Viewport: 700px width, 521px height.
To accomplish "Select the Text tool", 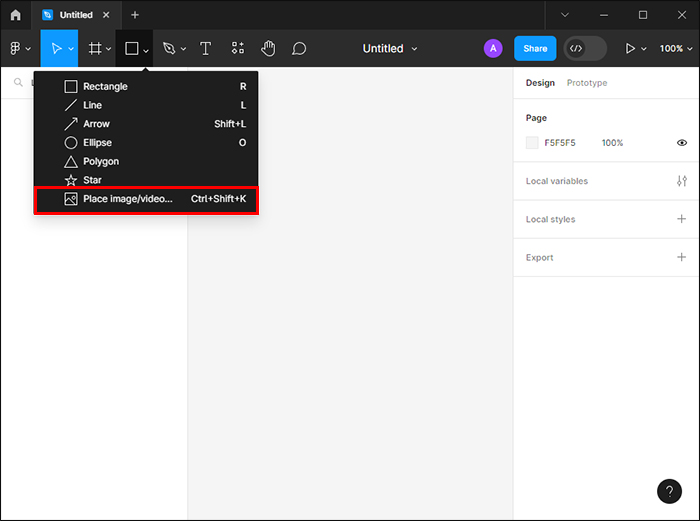I will tap(205, 48).
